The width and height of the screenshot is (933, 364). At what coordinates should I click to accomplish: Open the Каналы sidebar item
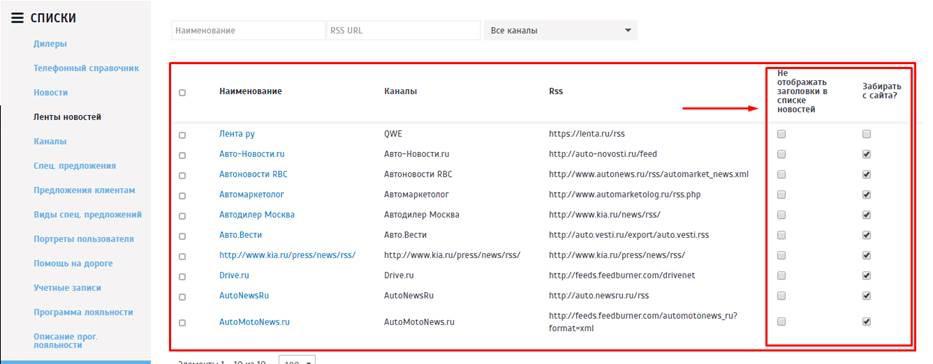[x=50, y=141]
